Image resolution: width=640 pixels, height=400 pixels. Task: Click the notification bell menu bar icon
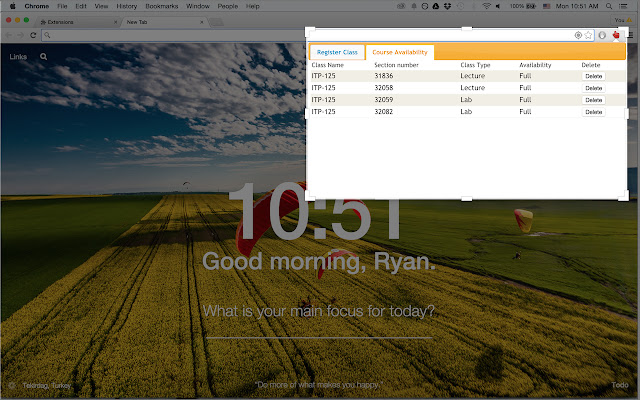413,6
